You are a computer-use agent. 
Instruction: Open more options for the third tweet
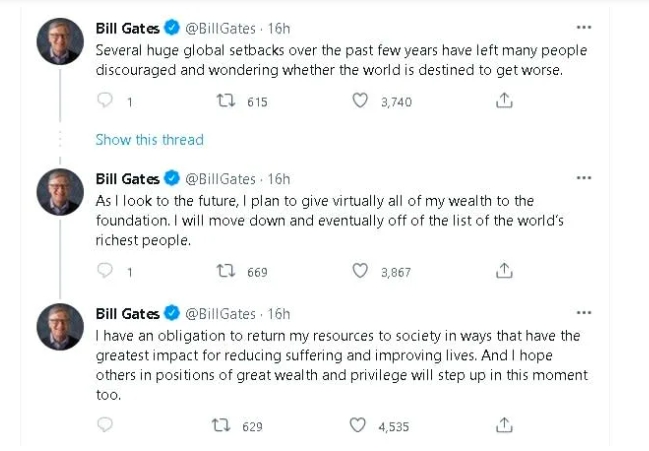585,313
